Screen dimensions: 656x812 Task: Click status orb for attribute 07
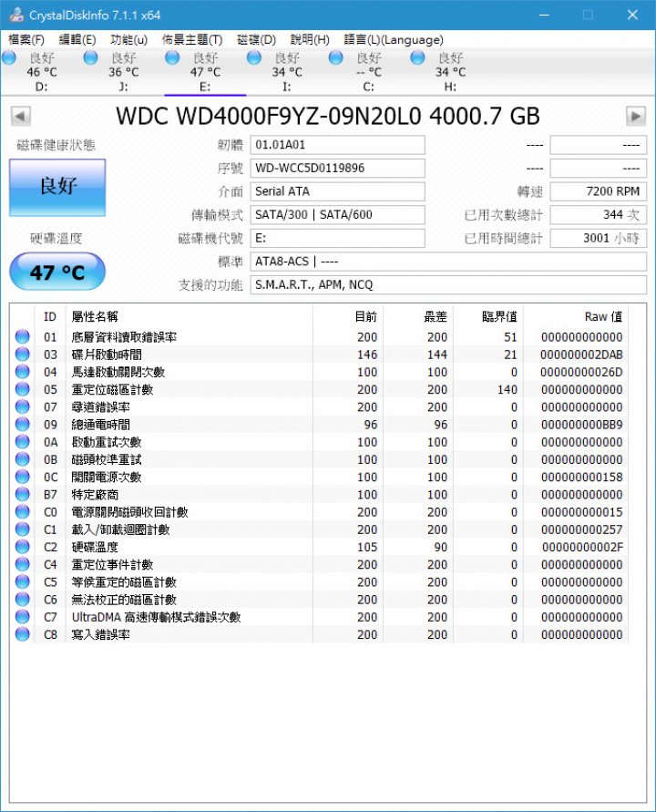click(22, 406)
